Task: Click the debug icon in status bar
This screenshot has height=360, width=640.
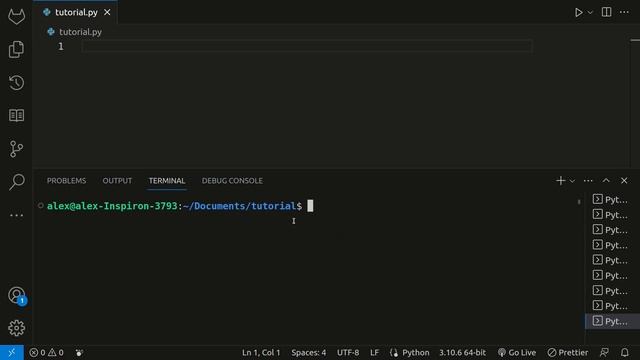Action: pos(79,352)
